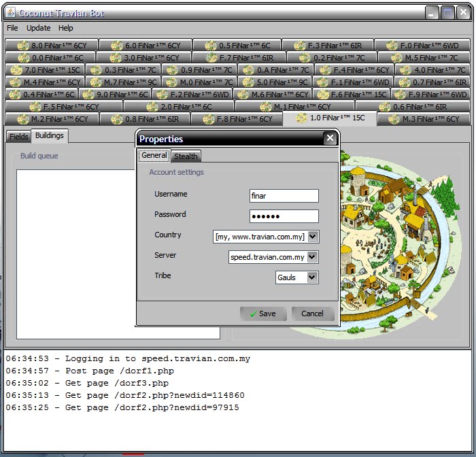
Task: Open the File menu
Action: [12, 28]
